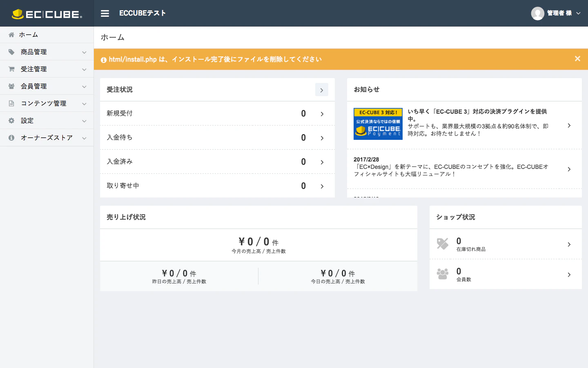Click the members group icon in ショップ状況

pos(443,274)
